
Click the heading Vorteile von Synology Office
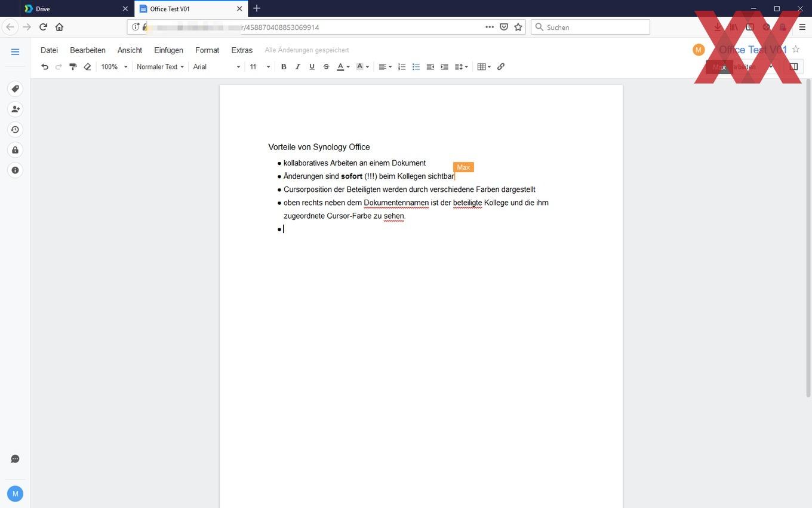point(319,147)
